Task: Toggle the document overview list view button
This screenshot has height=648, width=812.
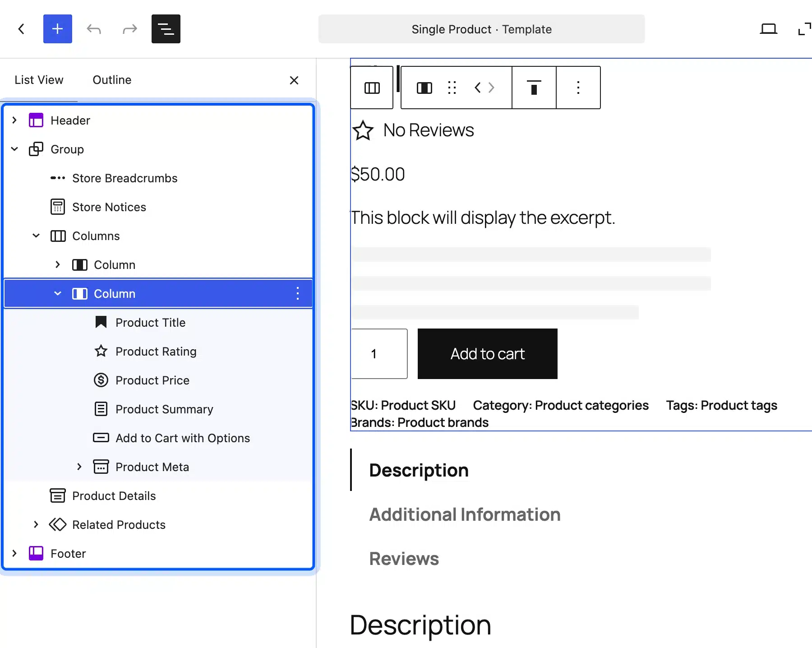Action: click(166, 29)
